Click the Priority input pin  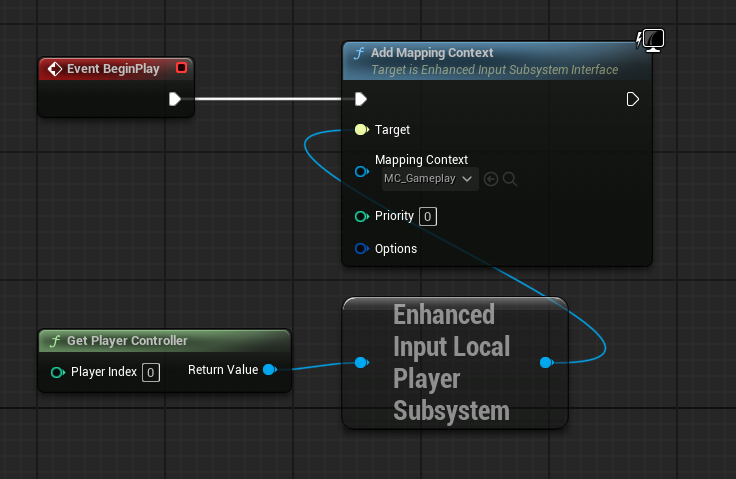[x=361, y=216]
